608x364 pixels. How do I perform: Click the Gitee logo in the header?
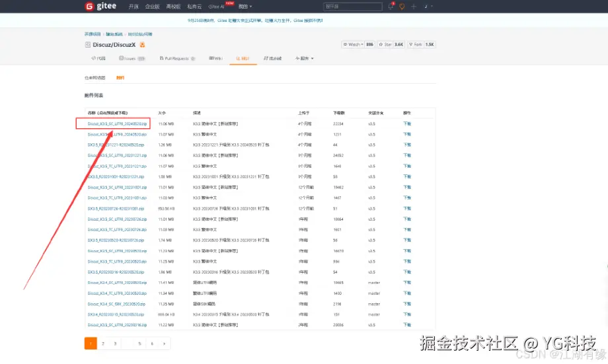point(101,6)
